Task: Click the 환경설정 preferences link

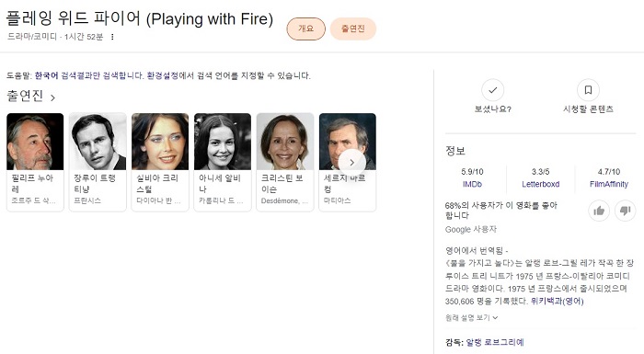Action: [163, 75]
